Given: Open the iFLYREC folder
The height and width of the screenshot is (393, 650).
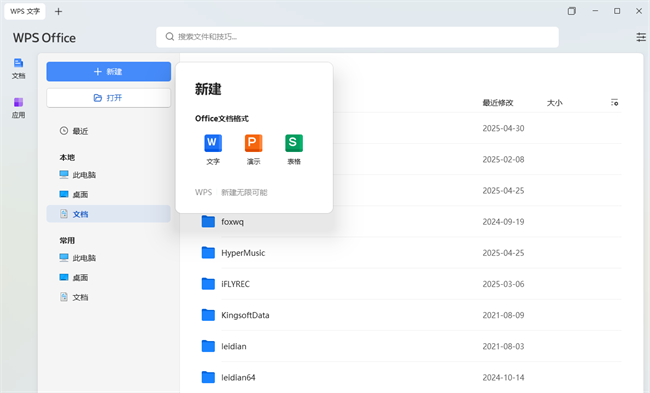Looking at the screenshot, I should click(x=235, y=284).
